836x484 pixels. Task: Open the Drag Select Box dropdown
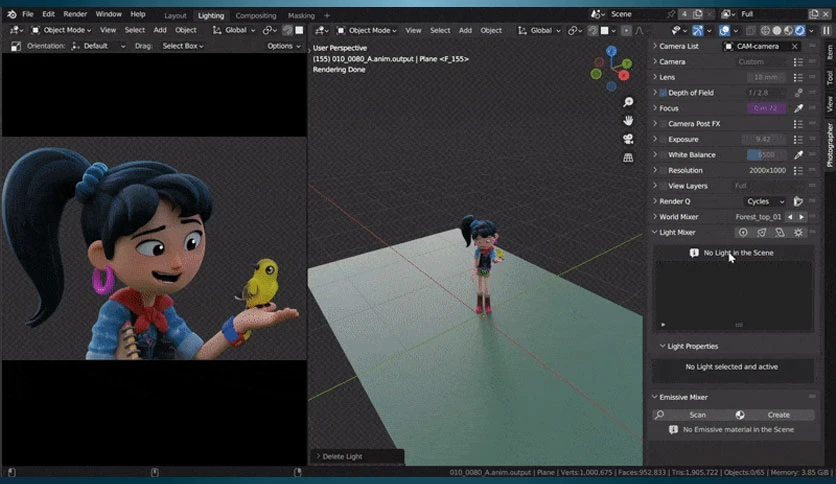pyautogui.click(x=182, y=46)
